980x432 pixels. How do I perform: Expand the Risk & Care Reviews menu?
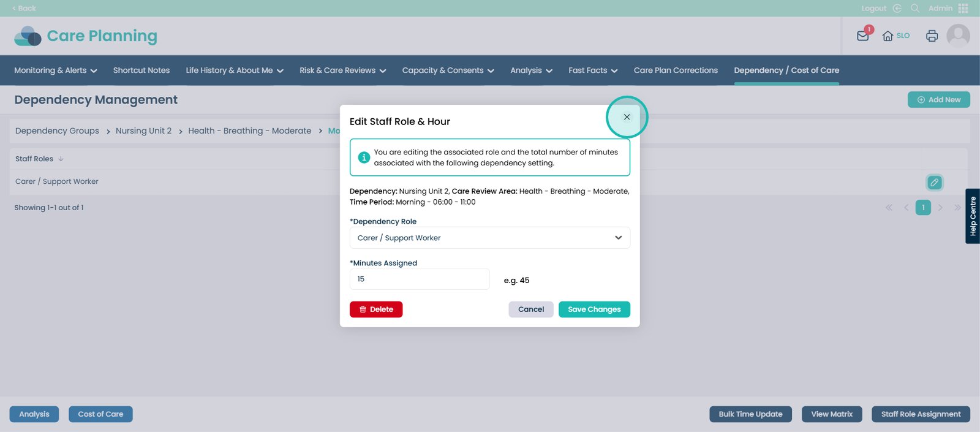[342, 70]
